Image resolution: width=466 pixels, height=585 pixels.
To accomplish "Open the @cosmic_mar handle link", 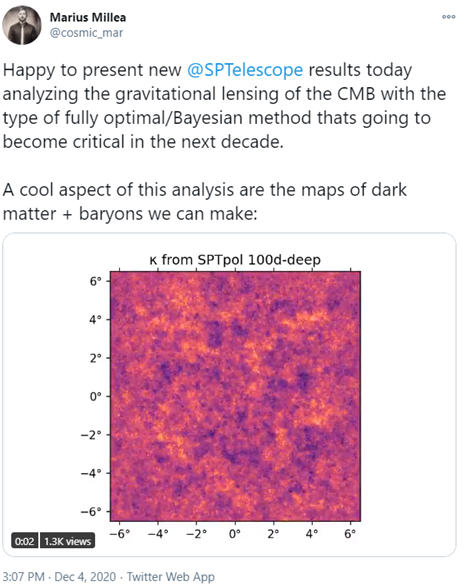I will tap(86, 33).
